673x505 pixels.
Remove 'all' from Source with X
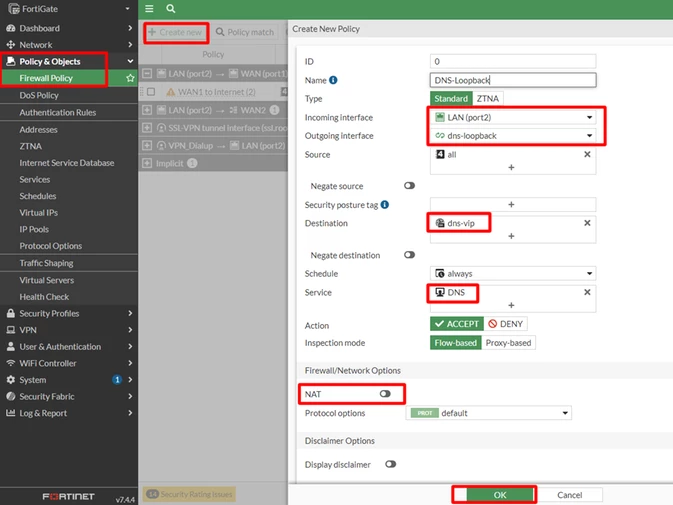tap(587, 154)
